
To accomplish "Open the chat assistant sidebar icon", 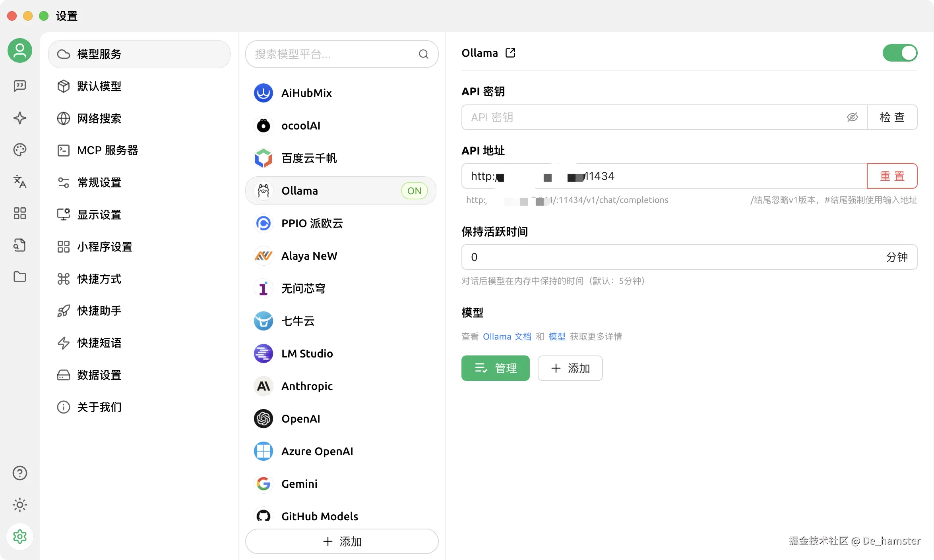I will 19,86.
